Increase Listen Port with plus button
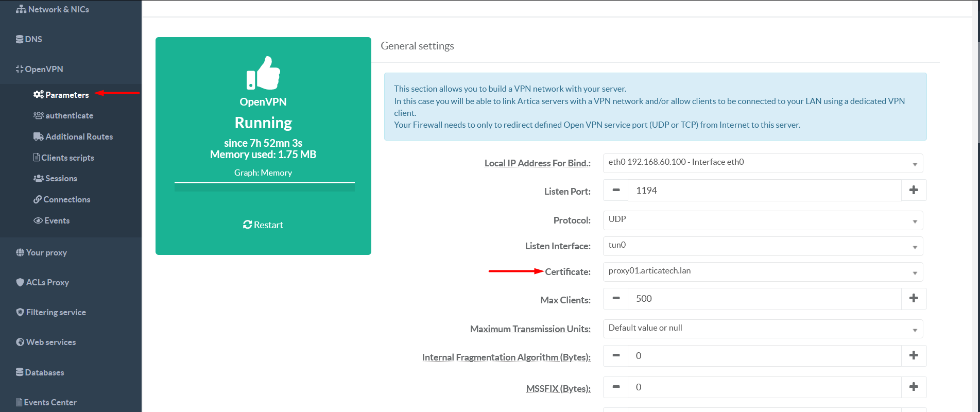Image resolution: width=980 pixels, height=412 pixels. pos(914,190)
